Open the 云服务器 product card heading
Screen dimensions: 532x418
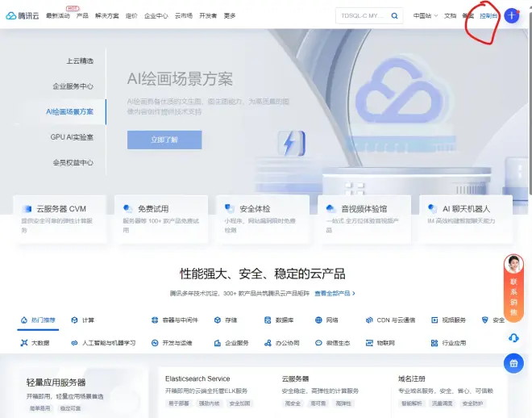295,378
